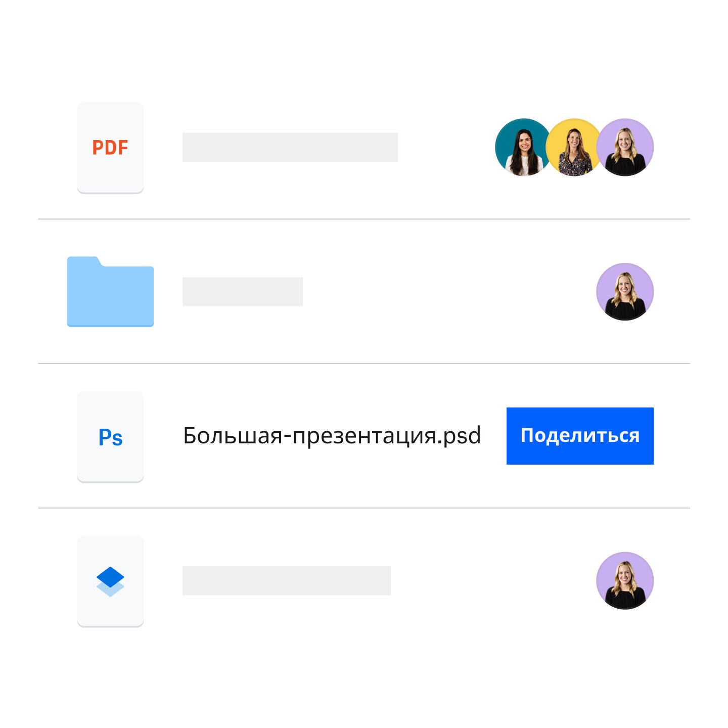Screen dimensions: 728x728
Task: Select the Ps Photoshop file icon
Action: click(110, 437)
